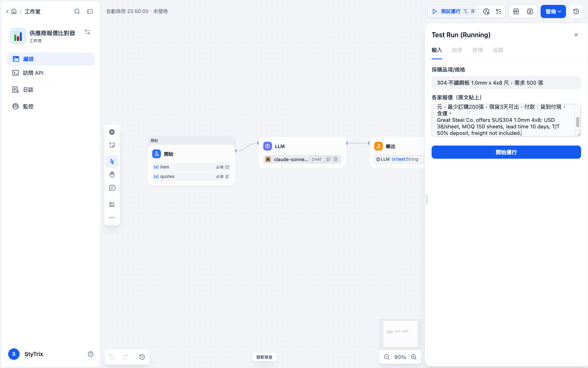Open version history icon near undo
Image resolution: width=588 pixels, height=368 pixels.
click(142, 357)
